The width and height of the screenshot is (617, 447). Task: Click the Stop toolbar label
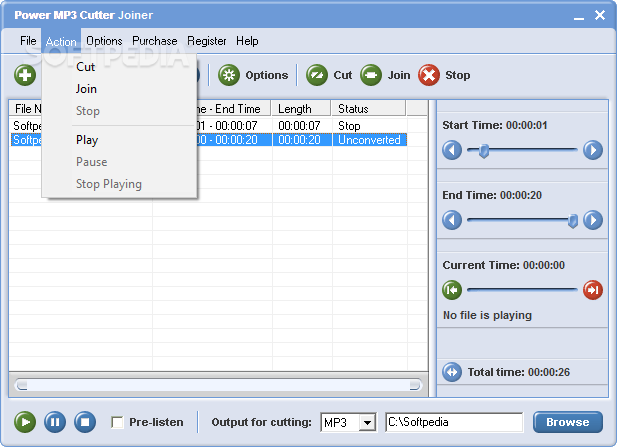[x=458, y=75]
